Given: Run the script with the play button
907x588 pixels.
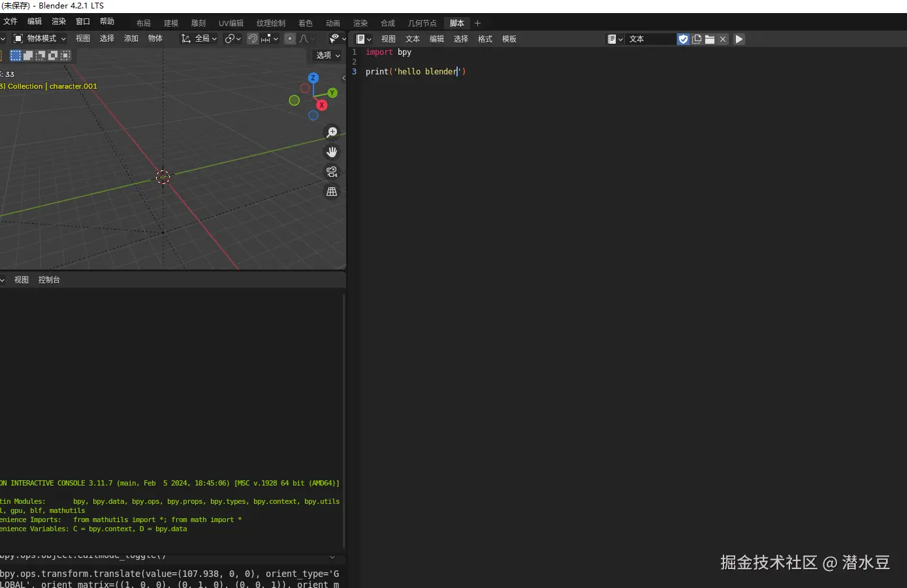Looking at the screenshot, I should tap(739, 39).
